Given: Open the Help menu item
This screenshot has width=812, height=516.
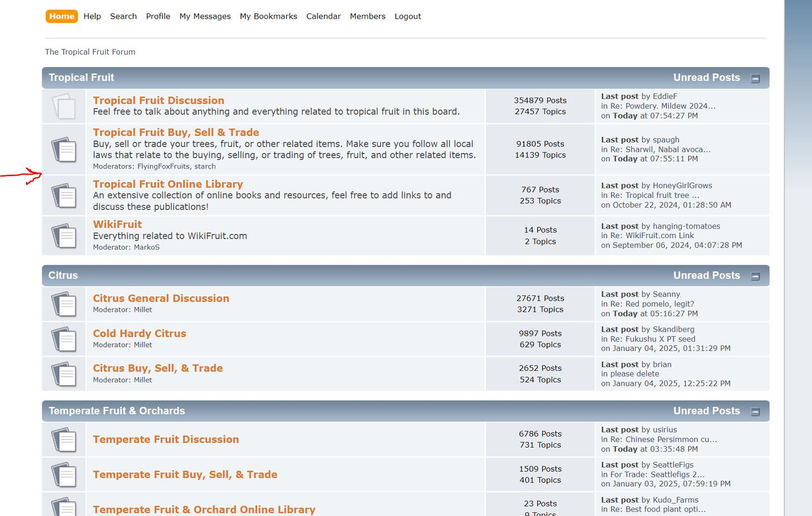Looking at the screenshot, I should click(x=92, y=16).
